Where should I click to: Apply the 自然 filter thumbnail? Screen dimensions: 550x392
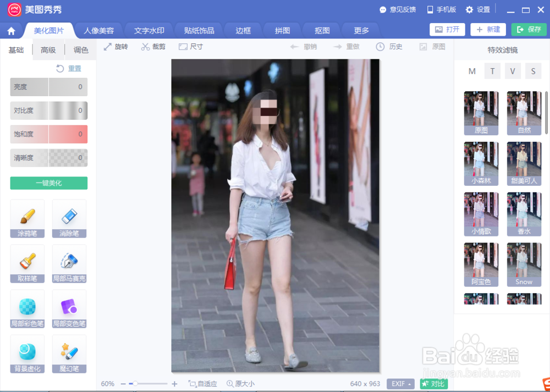point(524,113)
